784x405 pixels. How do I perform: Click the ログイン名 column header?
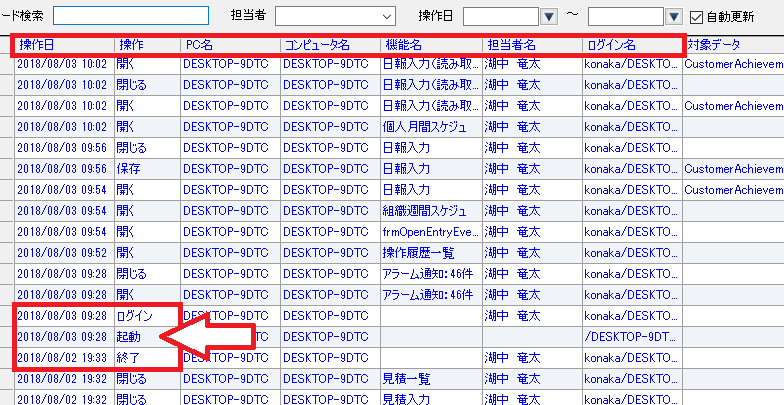[630, 45]
